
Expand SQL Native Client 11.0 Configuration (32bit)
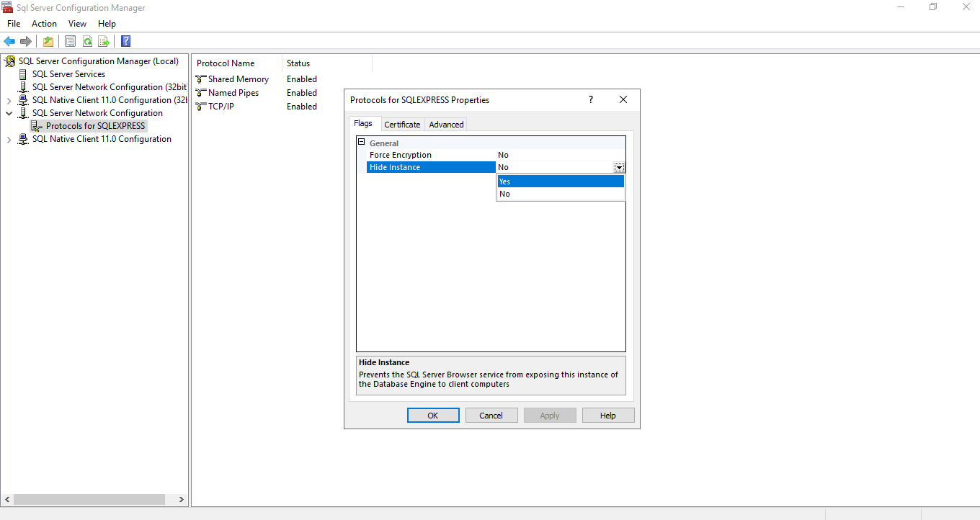coord(9,100)
